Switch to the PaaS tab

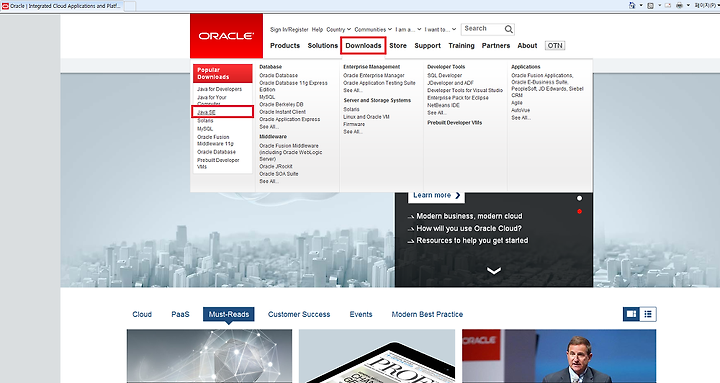tap(180, 314)
